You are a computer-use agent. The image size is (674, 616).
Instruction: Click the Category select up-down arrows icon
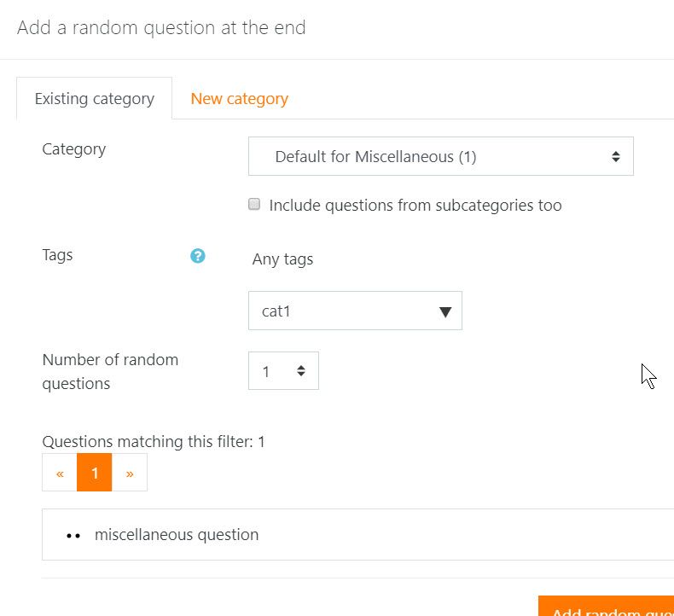[x=615, y=156]
